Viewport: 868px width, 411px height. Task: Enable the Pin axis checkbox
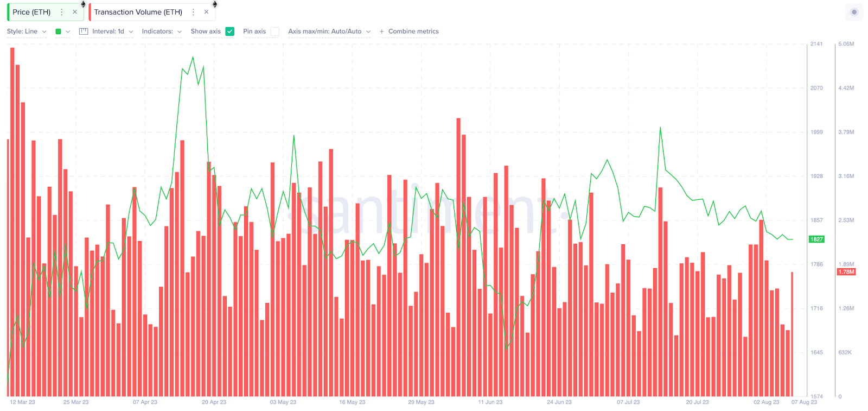tap(275, 31)
